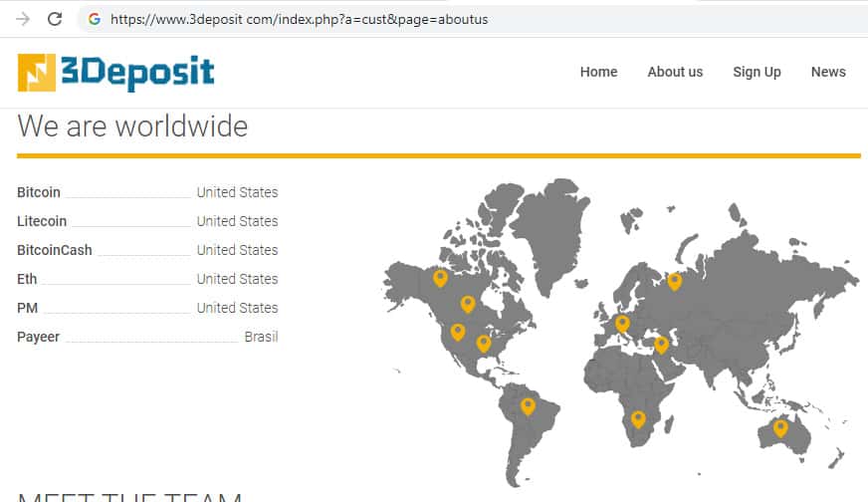
Task: Click the map pin in Australia
Action: 780,428
